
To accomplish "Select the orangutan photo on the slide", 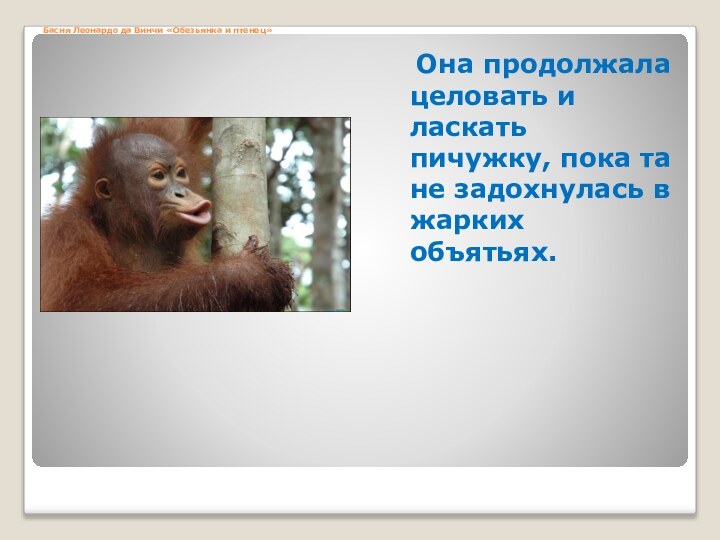I will [x=195, y=214].
